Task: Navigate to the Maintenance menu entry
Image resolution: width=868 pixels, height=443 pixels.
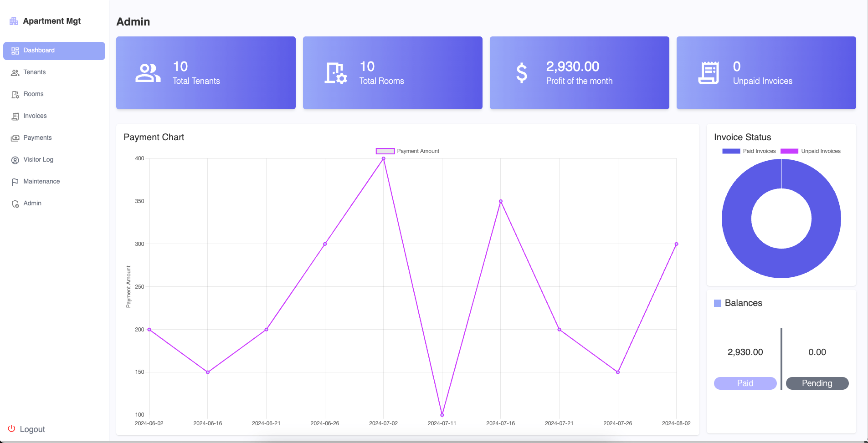Action: (x=41, y=181)
